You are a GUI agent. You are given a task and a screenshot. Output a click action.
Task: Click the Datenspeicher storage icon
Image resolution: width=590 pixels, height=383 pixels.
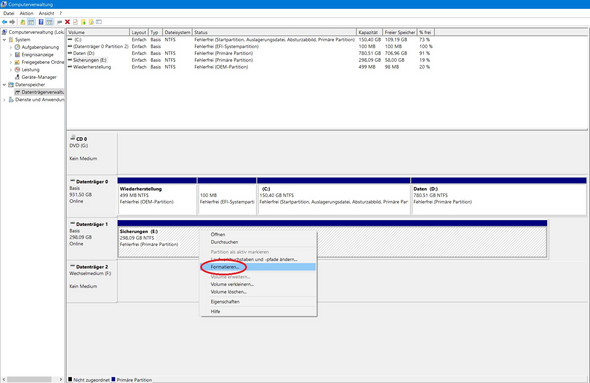(x=11, y=85)
